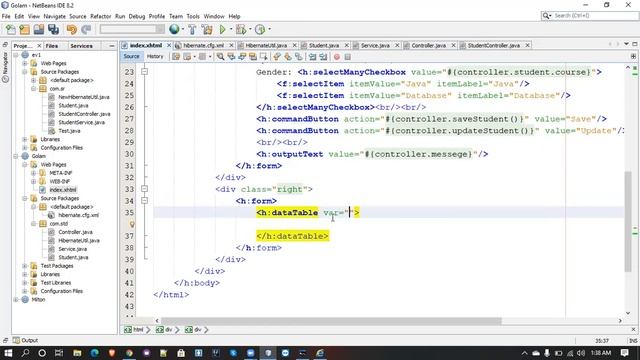The image size is (640, 360).
Task: Click the lightbulb hint at line 36
Action: (132, 224)
